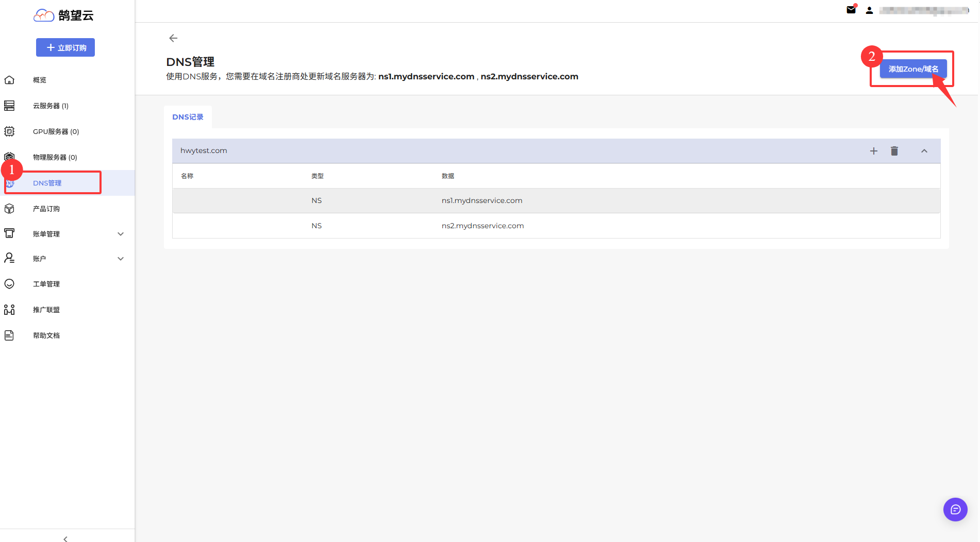Open the user account profile icon
This screenshot has height=542, width=980.
click(x=869, y=10)
